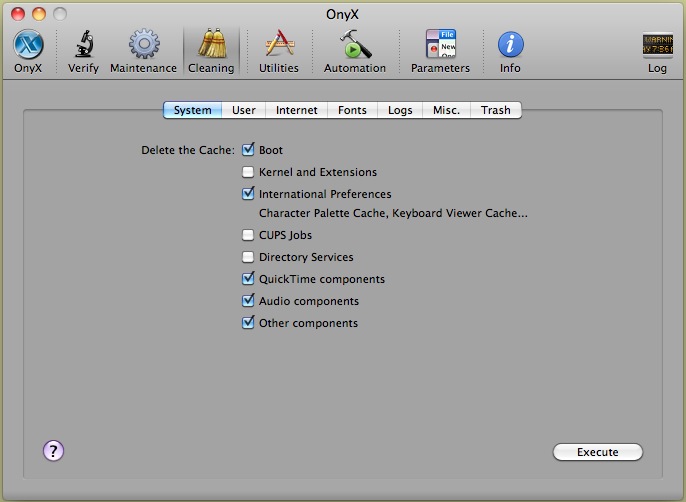
Task: Click the purple help question mark
Action: (53, 451)
